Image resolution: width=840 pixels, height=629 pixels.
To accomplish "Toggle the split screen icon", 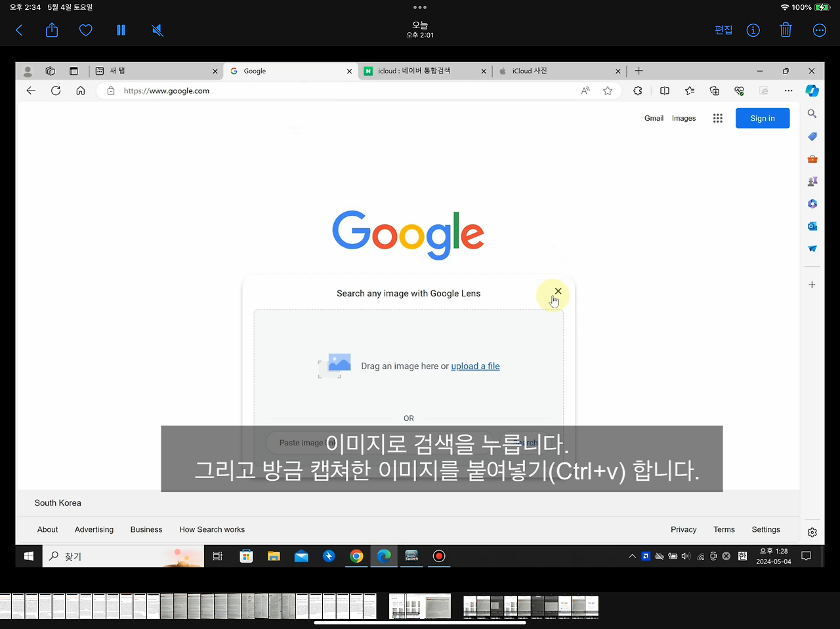I will pyautogui.click(x=665, y=91).
